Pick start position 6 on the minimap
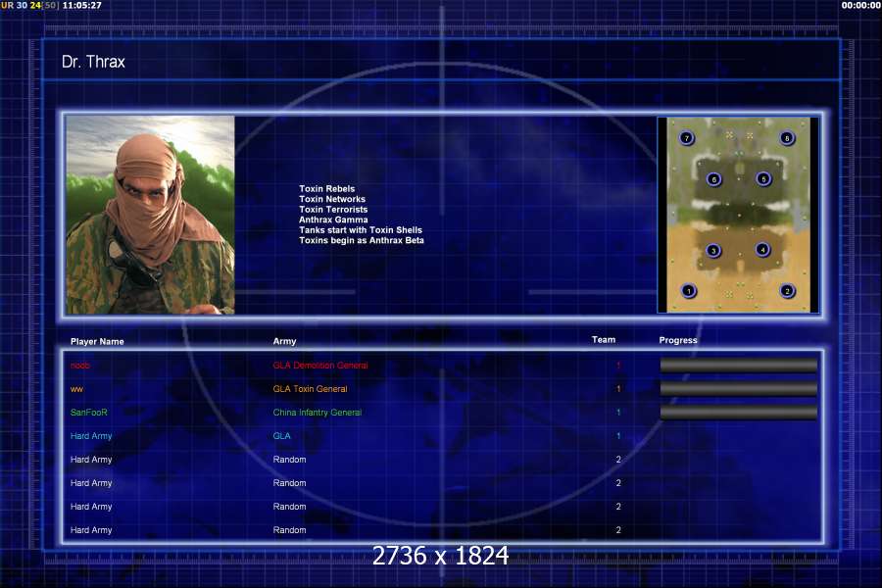 click(713, 179)
